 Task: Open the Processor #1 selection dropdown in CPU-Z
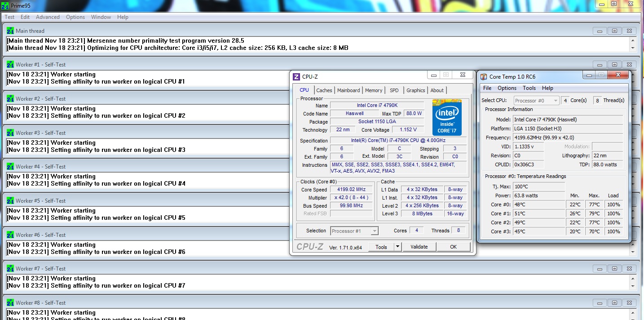(354, 231)
